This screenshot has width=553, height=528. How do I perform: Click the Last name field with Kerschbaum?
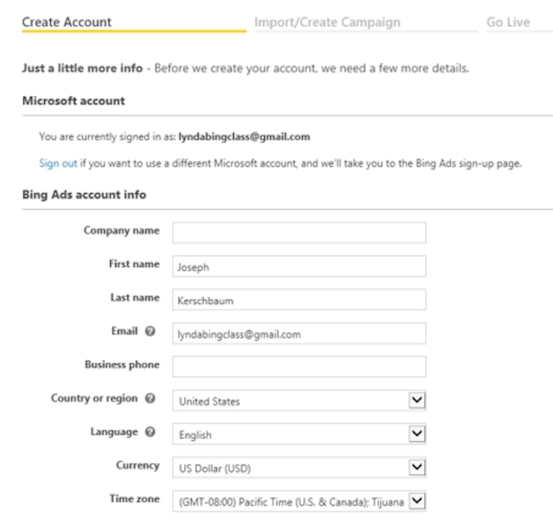coord(299,300)
